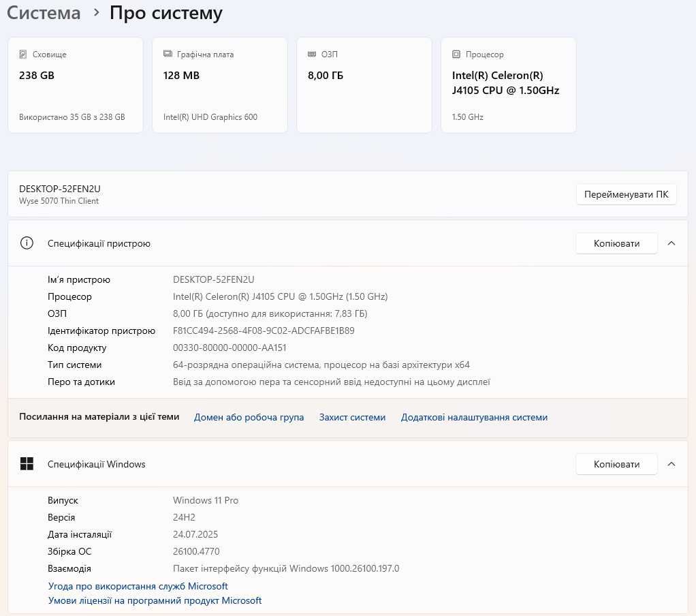Open the 128 MB graphics card tile
The height and width of the screenshot is (616, 696).
click(220, 84)
